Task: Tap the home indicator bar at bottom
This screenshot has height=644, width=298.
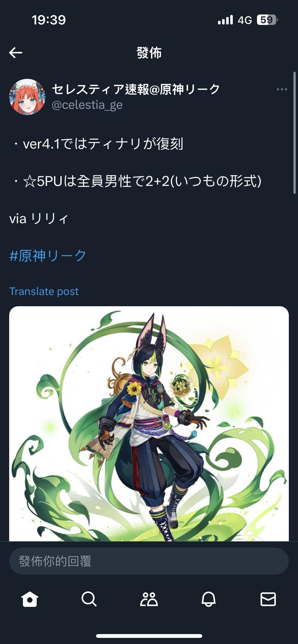Action: (x=149, y=636)
